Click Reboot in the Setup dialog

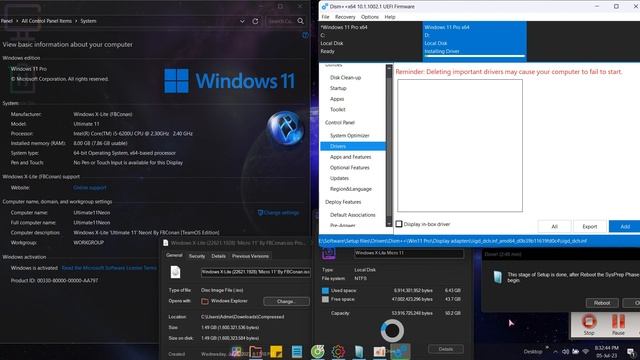pos(602,303)
